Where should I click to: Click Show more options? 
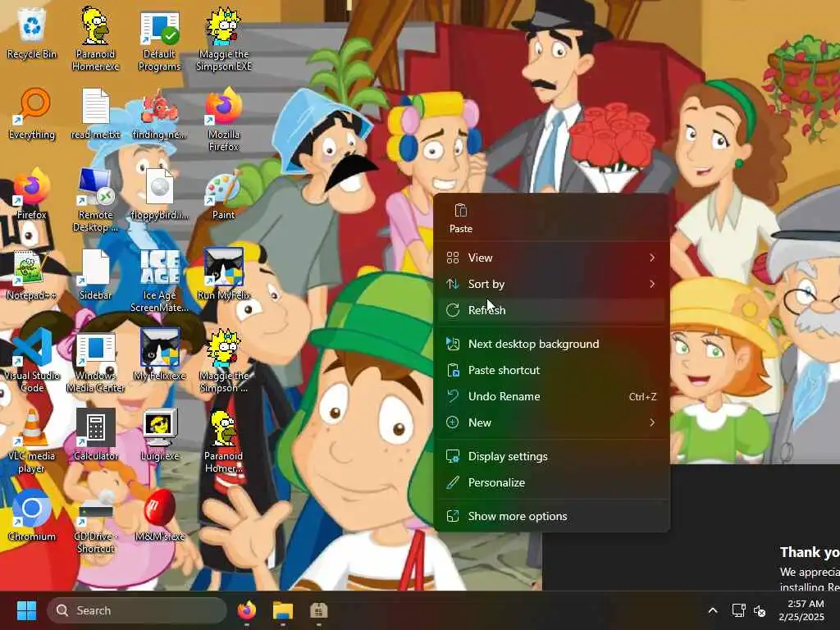pos(551,517)
